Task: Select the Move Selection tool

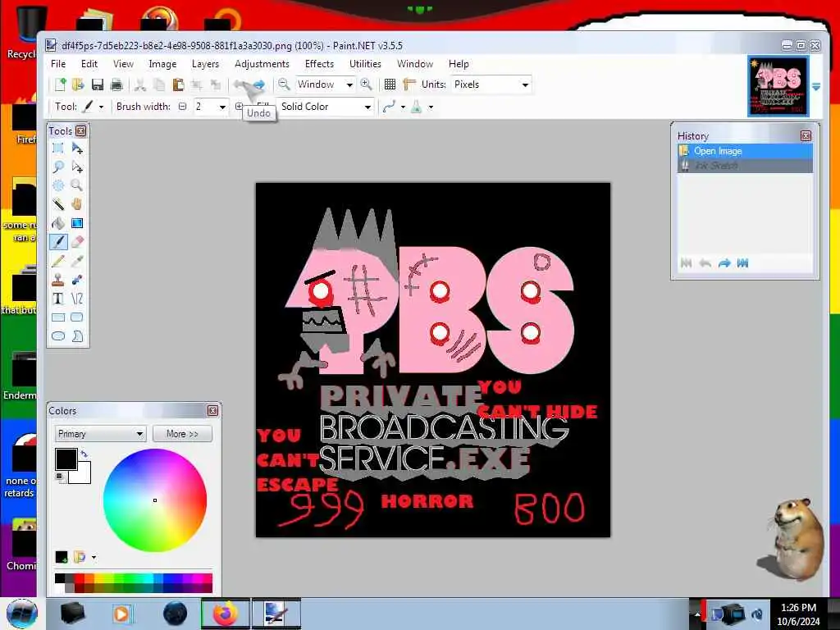Action: (77, 167)
